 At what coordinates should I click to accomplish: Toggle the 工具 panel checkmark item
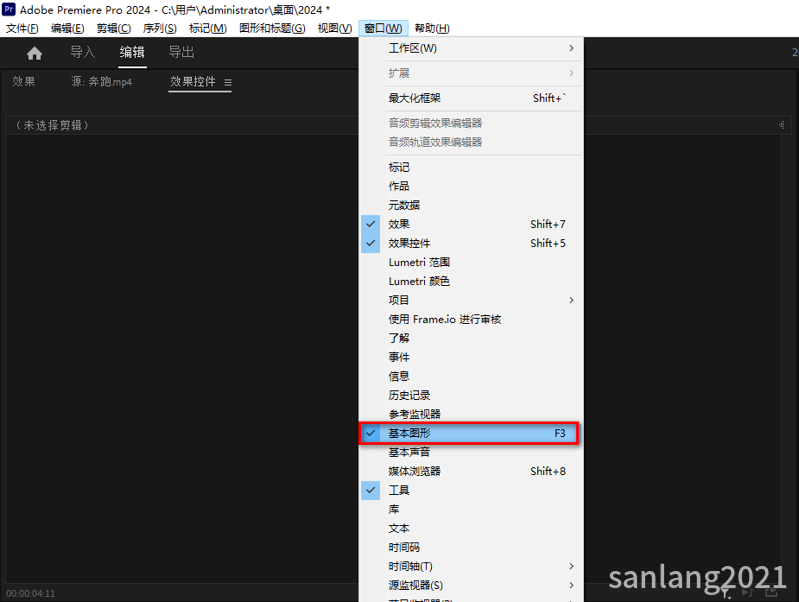[471, 490]
